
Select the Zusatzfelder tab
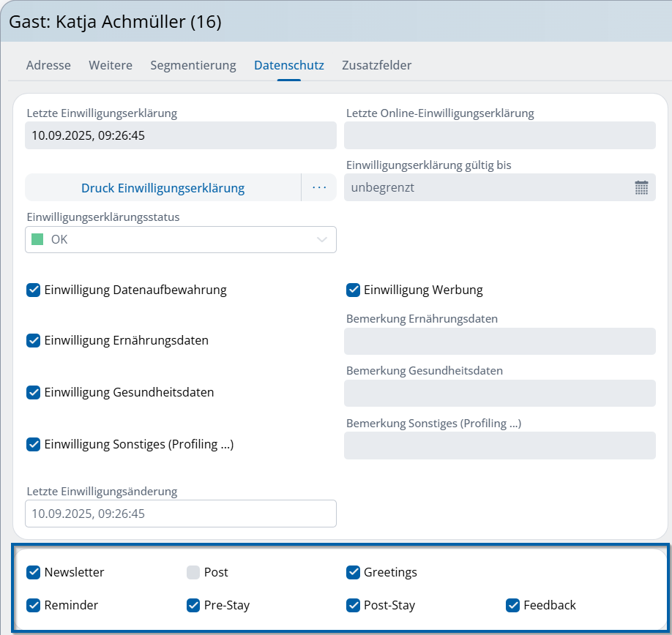[x=376, y=65]
